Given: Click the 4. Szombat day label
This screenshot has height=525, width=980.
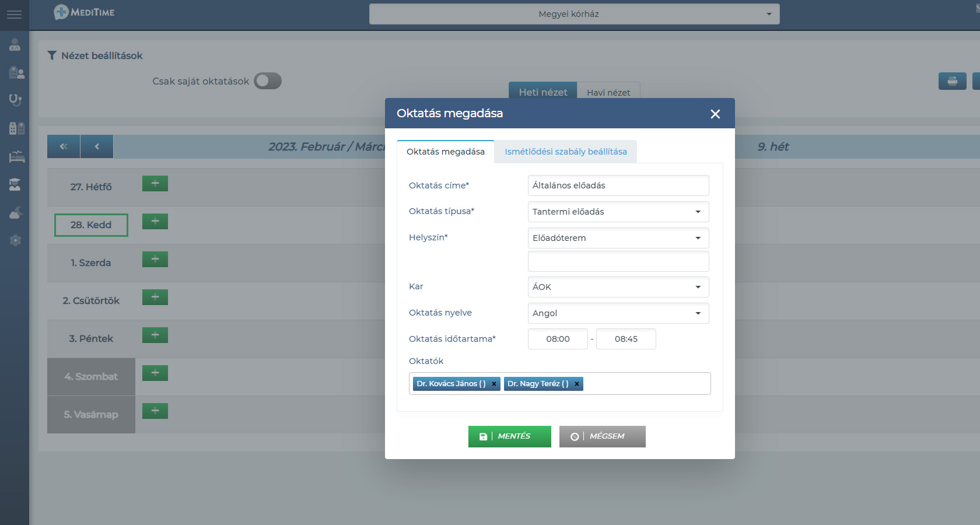Looking at the screenshot, I should (91, 377).
